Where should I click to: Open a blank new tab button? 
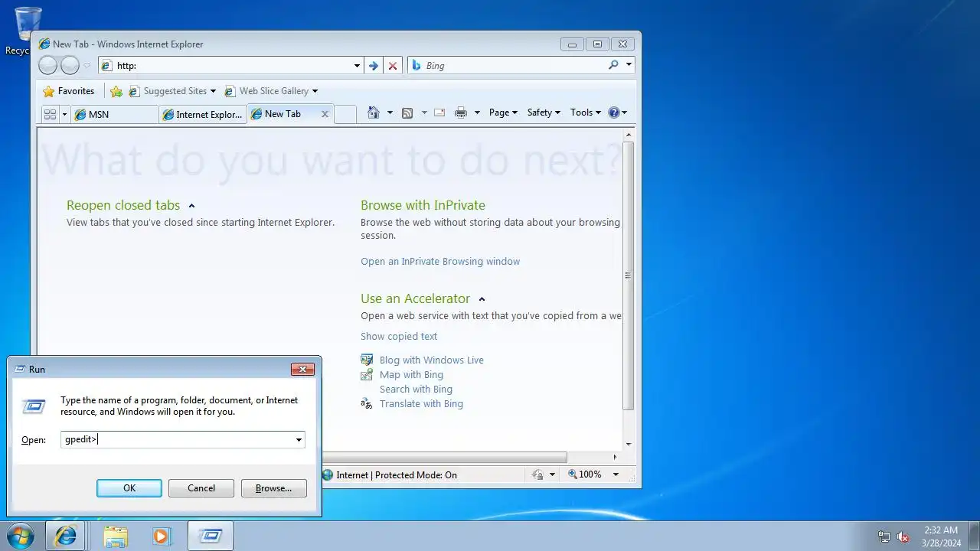click(x=345, y=114)
